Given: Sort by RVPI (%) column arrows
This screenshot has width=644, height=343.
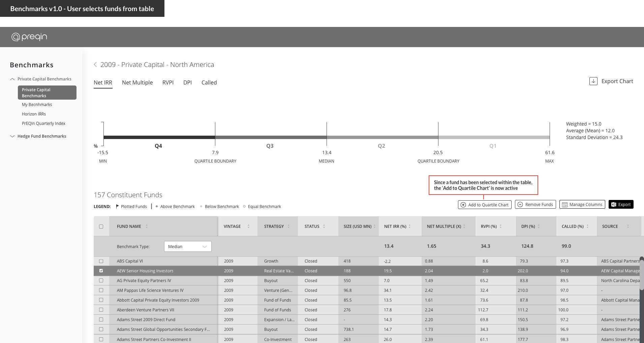Looking at the screenshot, I should (x=500, y=226).
